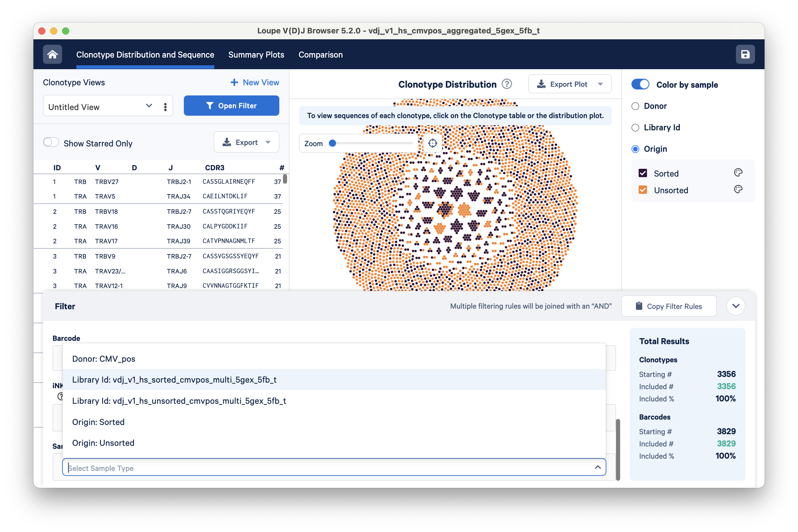Image resolution: width=798 pixels, height=532 pixels.
Task: Select the Library Id radio button
Action: point(635,128)
